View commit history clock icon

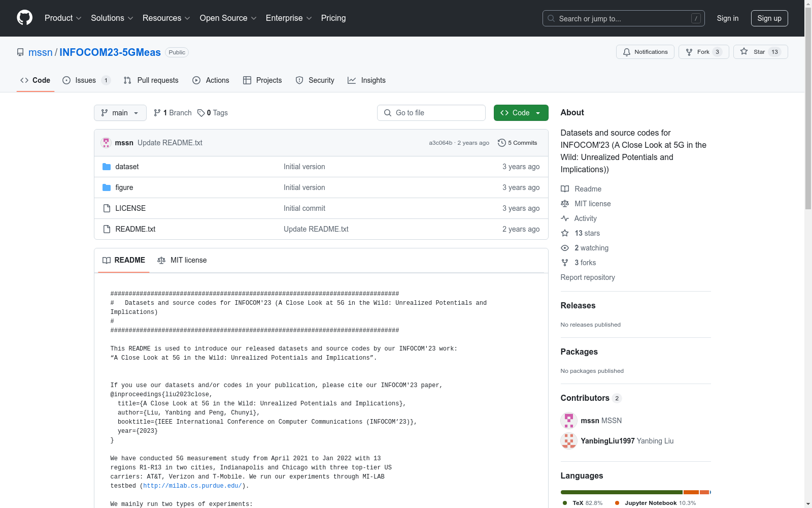(502, 143)
